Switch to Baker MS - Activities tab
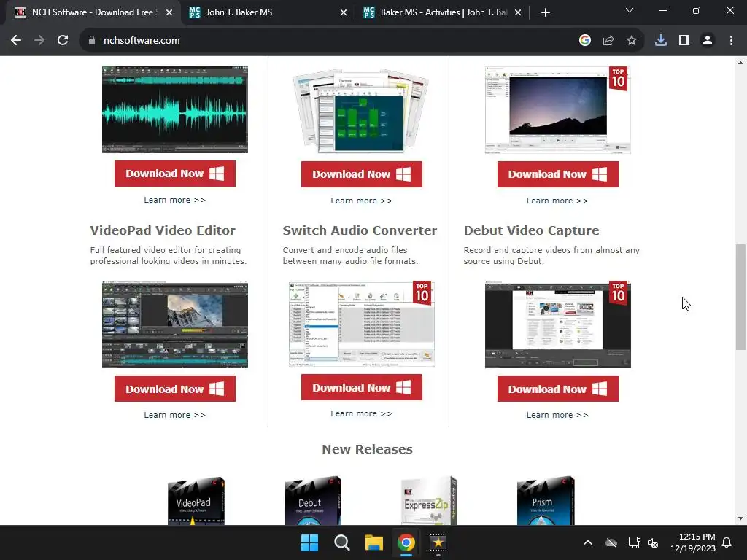Image resolution: width=747 pixels, height=560 pixels. click(442, 12)
